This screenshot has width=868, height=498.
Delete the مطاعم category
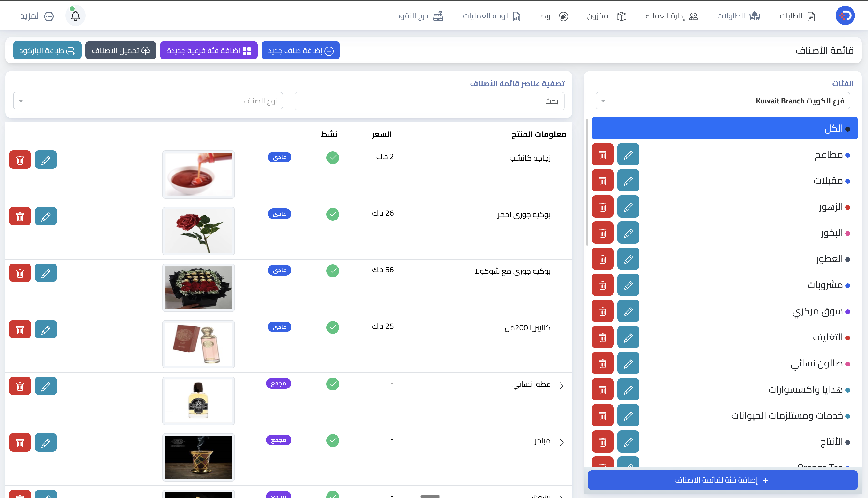[x=602, y=155]
